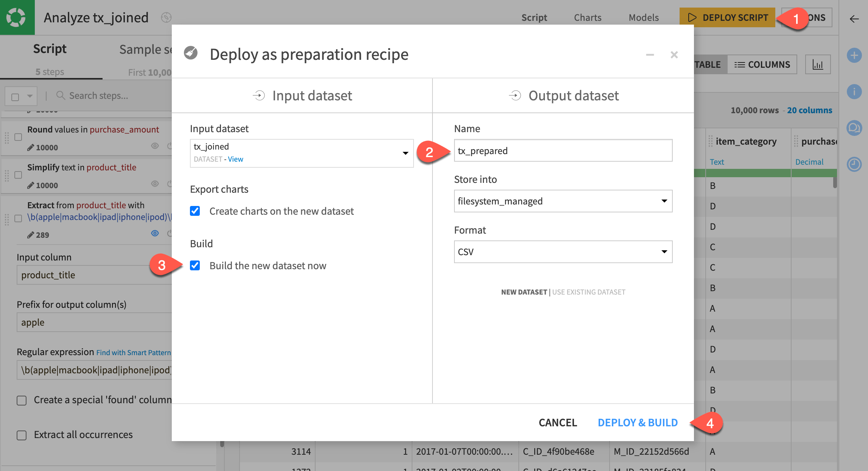868x471 pixels.
Task: Switch to TABLE view
Action: pos(708,64)
